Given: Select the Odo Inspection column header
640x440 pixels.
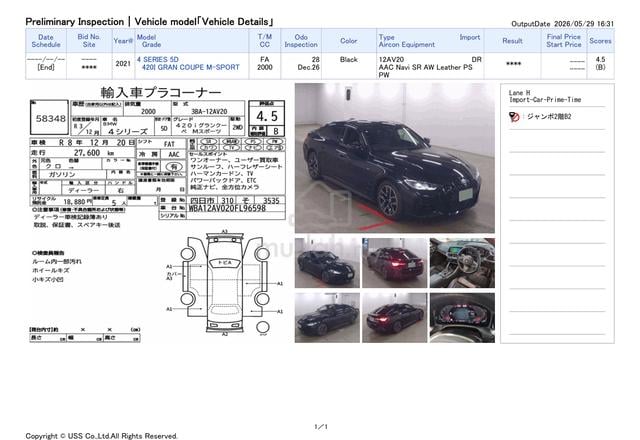Looking at the screenshot, I should tap(301, 41).
